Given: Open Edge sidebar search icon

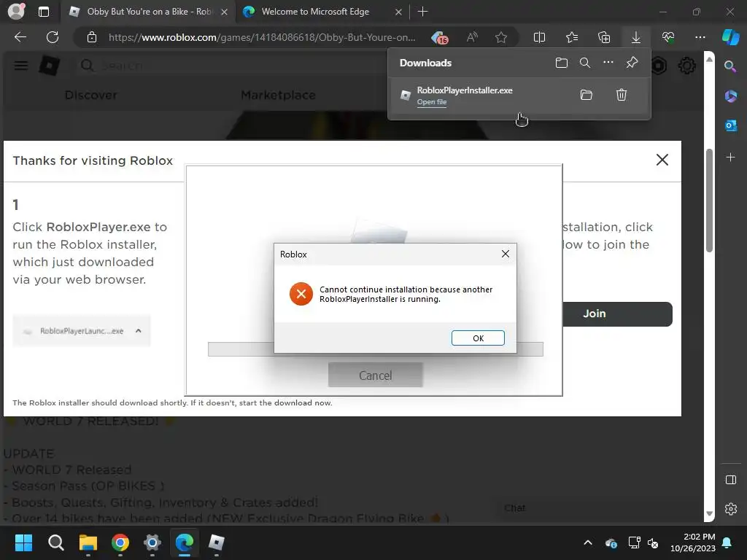Looking at the screenshot, I should pyautogui.click(x=730, y=66).
